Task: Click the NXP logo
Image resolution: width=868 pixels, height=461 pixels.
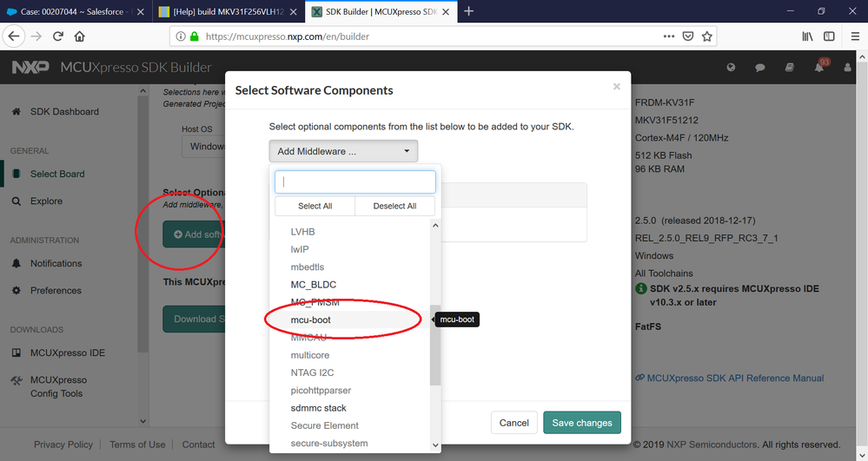Action: point(30,67)
